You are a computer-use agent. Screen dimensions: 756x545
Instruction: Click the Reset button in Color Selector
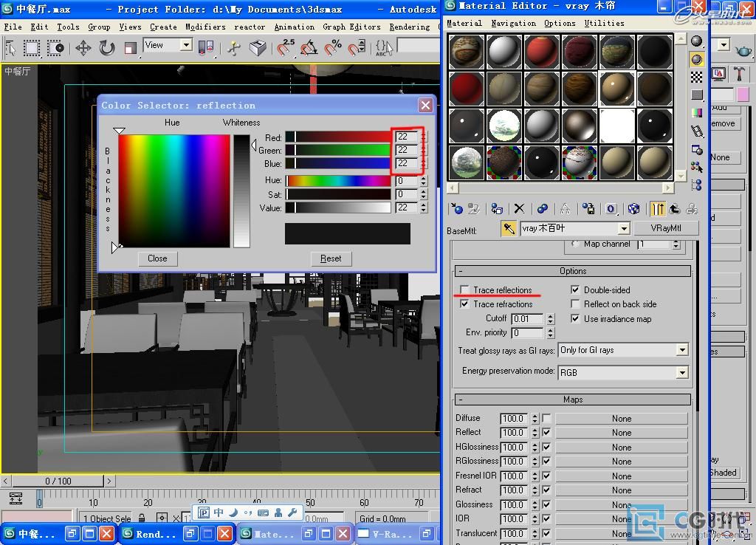331,258
